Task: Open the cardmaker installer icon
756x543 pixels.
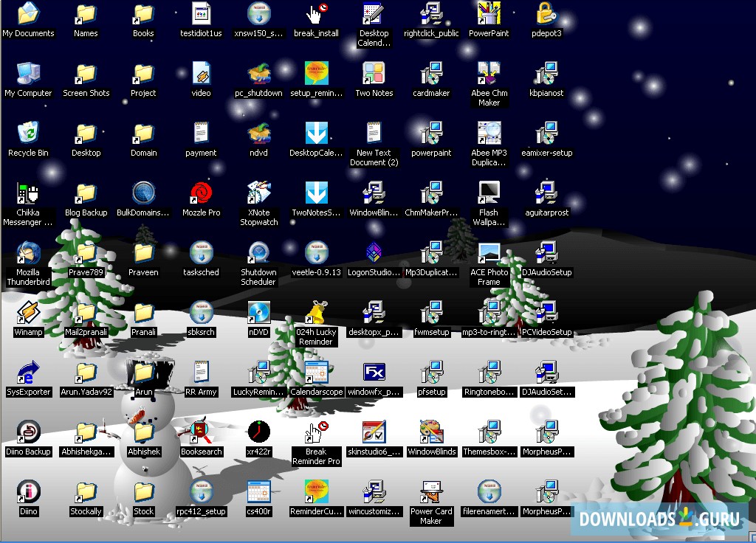Action: click(x=431, y=73)
